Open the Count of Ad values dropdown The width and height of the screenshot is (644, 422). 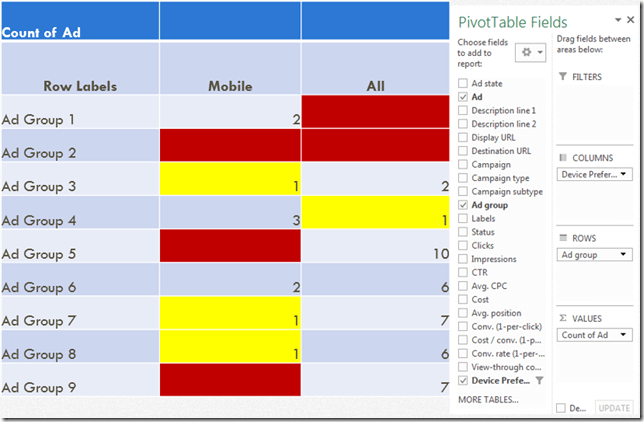[x=624, y=335]
